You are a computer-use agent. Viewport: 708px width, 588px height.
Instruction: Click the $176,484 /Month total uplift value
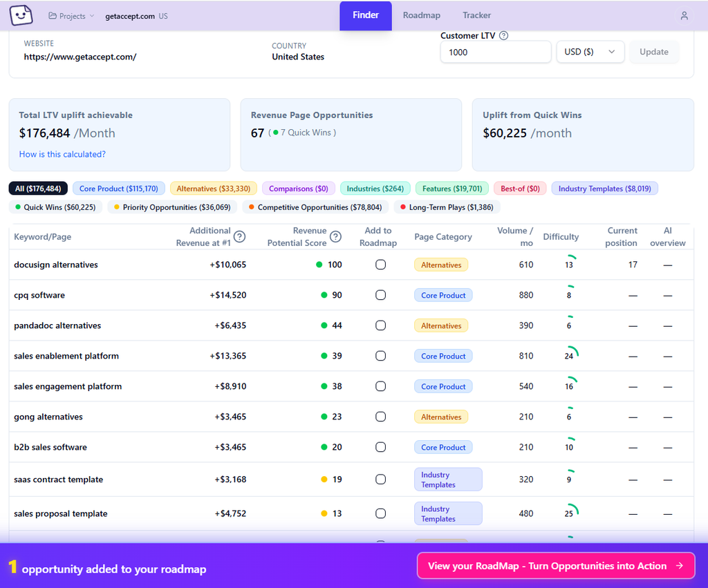[x=67, y=133]
